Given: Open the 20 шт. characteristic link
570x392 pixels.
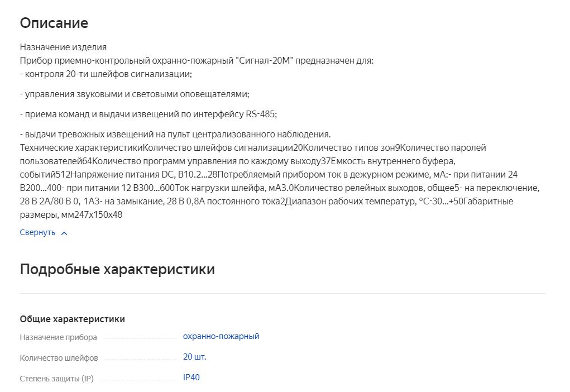Looking at the screenshot, I should (x=194, y=357).
